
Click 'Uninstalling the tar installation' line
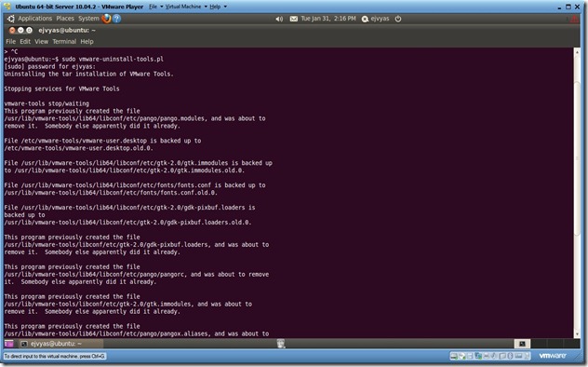(x=89, y=74)
